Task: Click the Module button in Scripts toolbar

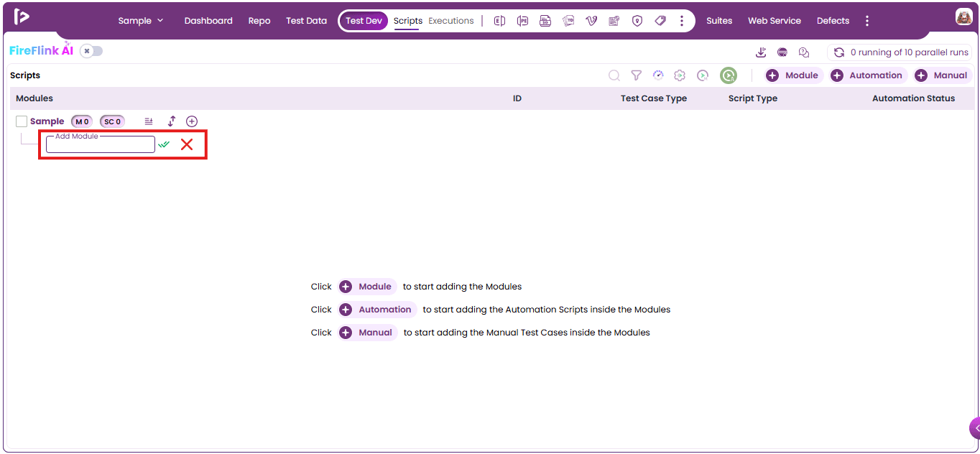Action: (x=794, y=75)
